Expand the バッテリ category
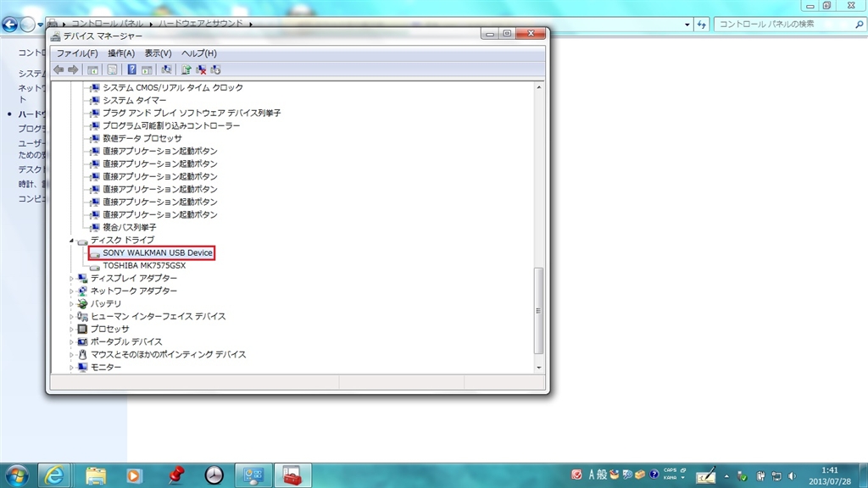 71,304
